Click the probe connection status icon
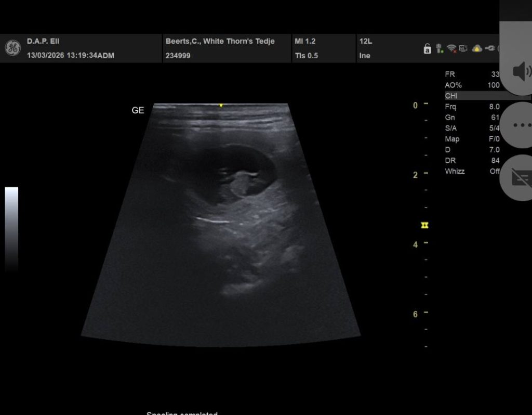This screenshot has height=415, width=532. [440, 48]
